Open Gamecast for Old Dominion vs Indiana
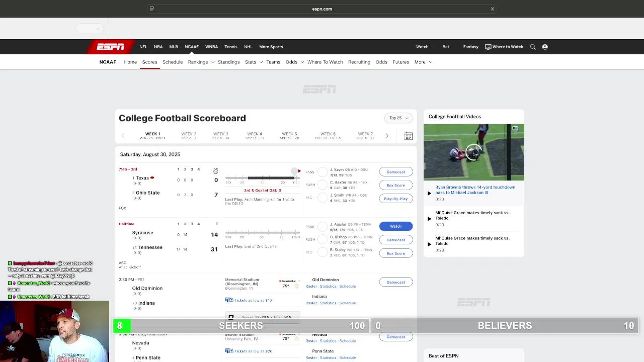 pos(395,282)
